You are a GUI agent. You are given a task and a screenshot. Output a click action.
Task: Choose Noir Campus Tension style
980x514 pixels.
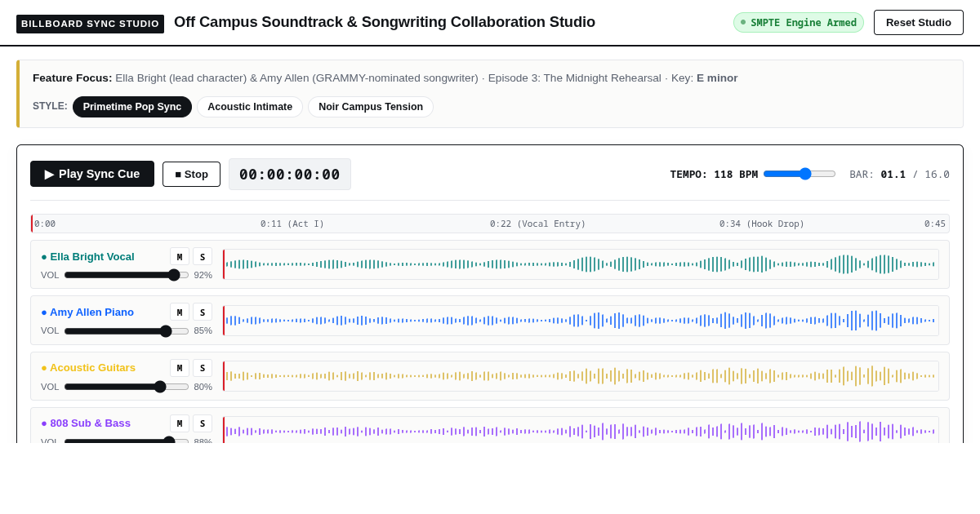[x=371, y=107]
